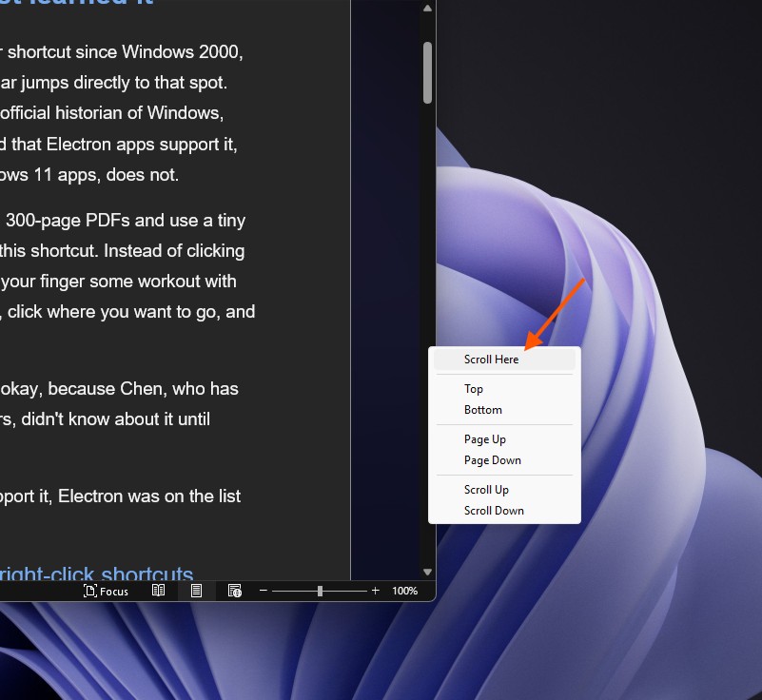Click the text 'shortcut since Windows 2000,'

(x=126, y=52)
